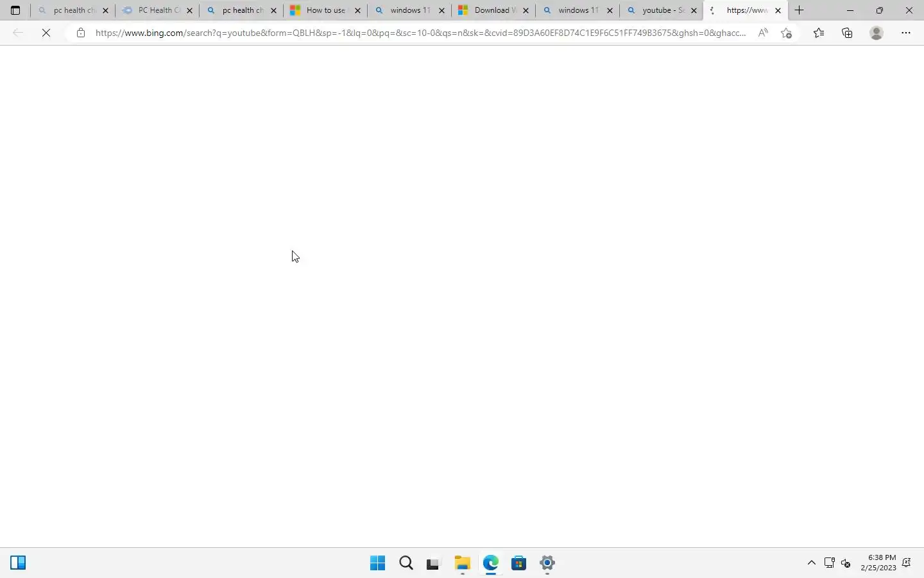Open Settings and more menu
Screen dimensions: 924x578
click(906, 33)
